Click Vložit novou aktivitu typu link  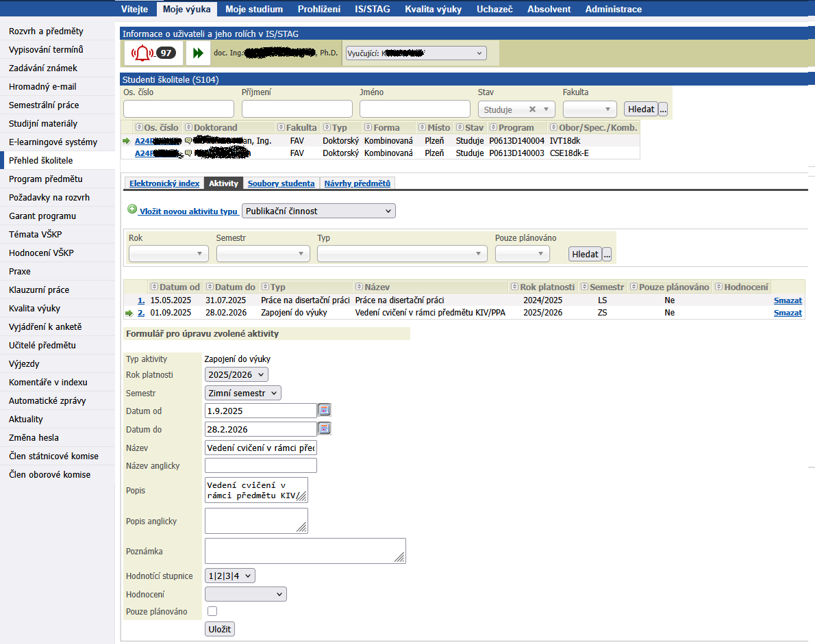pos(188,211)
